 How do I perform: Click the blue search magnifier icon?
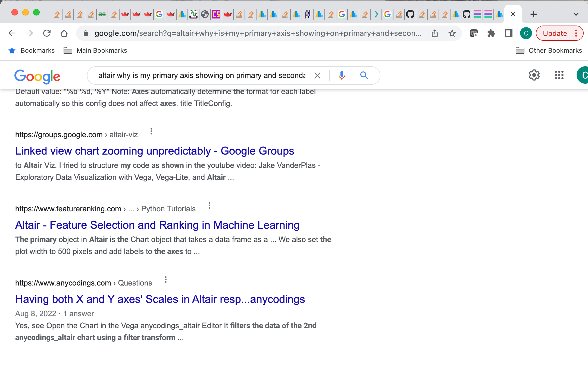[x=364, y=75]
